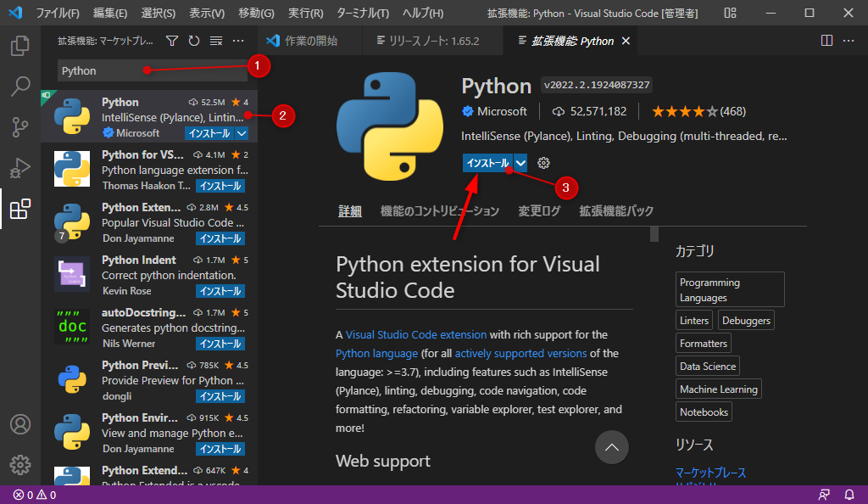The image size is (868, 504).
Task: Open the Accounts menu icon
Action: 20,424
